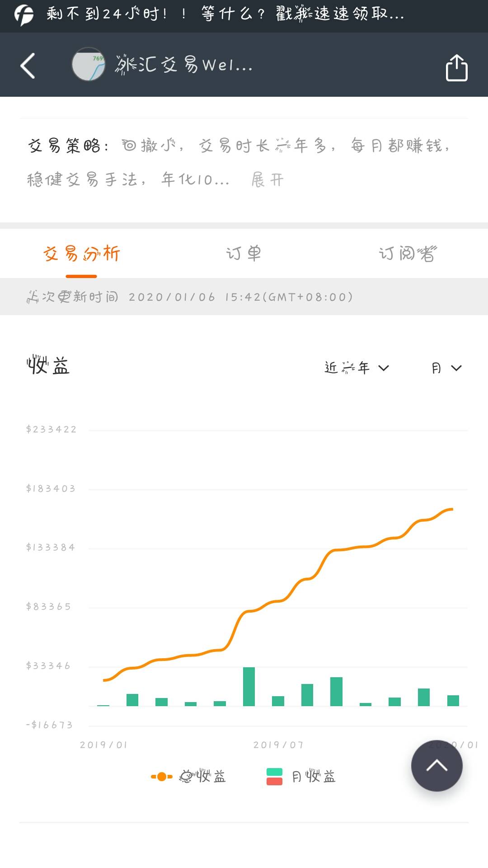Tap the share icon in header

click(456, 68)
